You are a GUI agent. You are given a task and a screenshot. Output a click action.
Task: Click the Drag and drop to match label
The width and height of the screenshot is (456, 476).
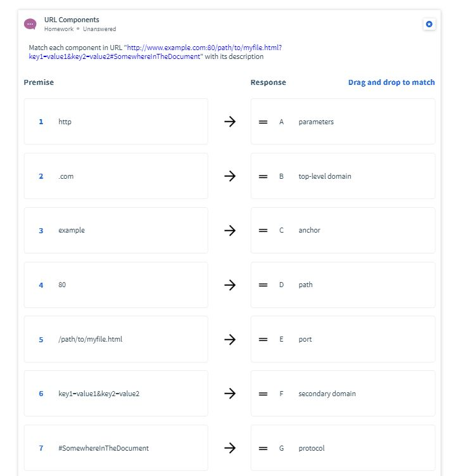click(x=391, y=82)
